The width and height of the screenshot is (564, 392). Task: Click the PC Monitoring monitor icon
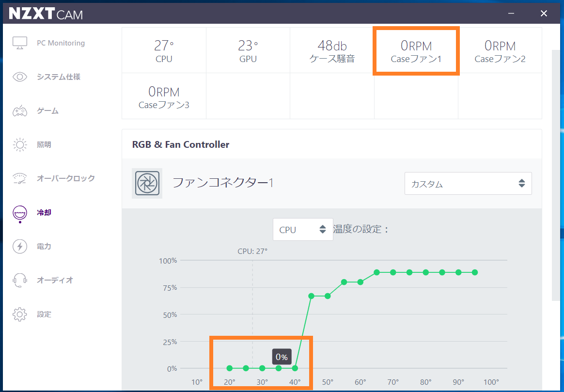20,43
